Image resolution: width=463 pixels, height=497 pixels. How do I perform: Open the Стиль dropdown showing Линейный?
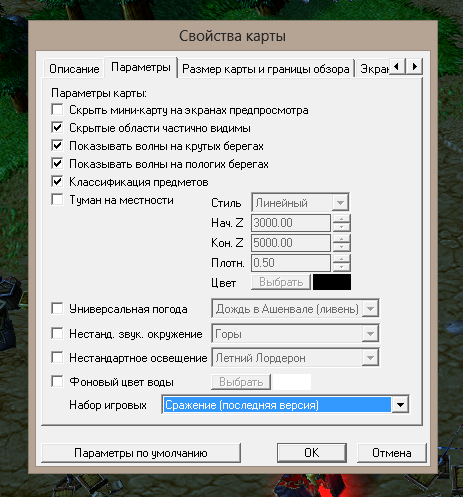click(x=300, y=202)
